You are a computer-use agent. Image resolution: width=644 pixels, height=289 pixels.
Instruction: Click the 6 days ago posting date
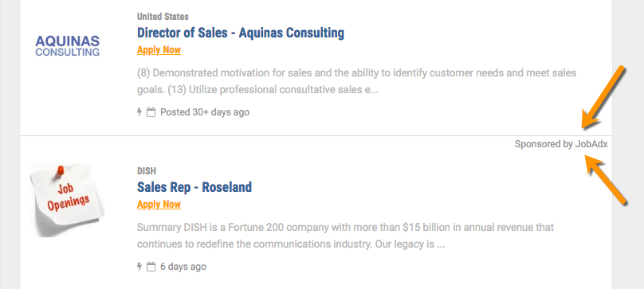pos(183,267)
